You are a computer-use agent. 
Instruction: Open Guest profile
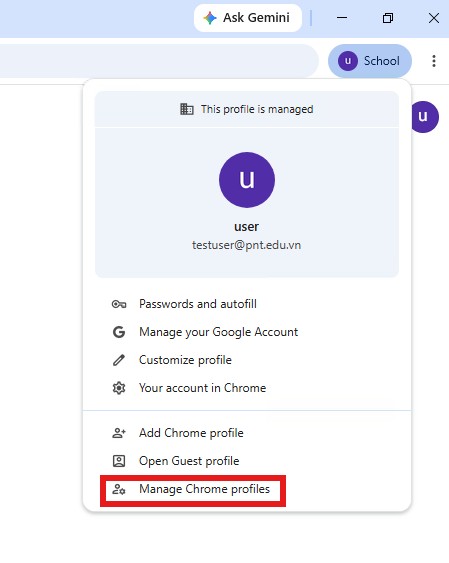pos(247,461)
